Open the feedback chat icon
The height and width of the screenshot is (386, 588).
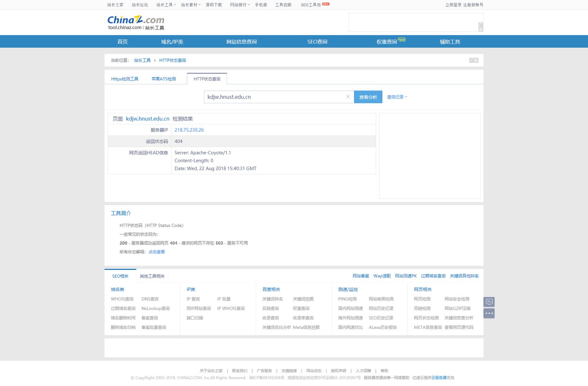489,302
